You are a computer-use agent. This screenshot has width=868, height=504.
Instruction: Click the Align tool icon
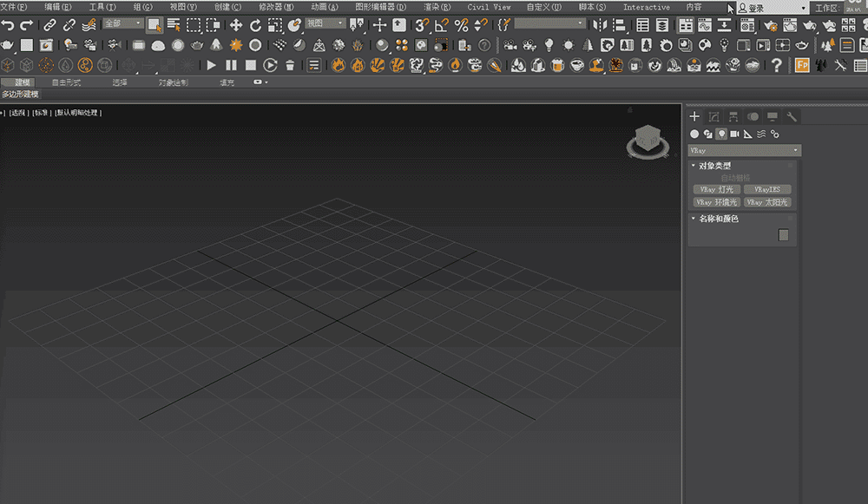coord(619,25)
